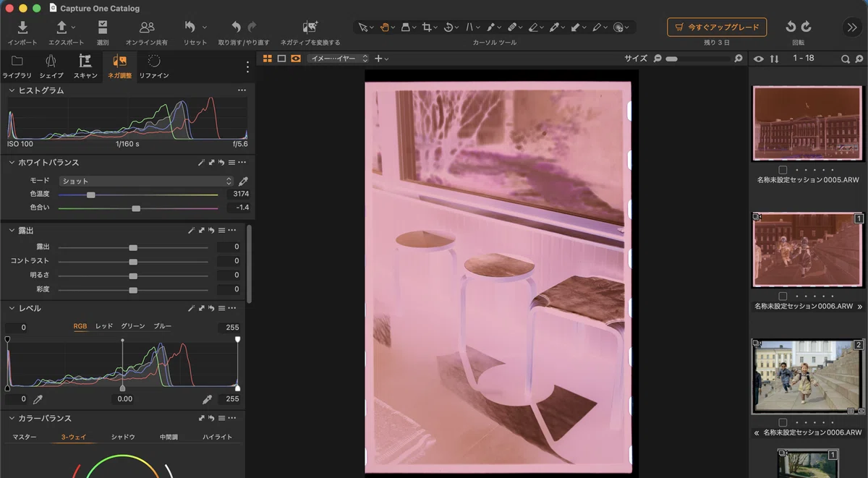Select the pan hand cursor tool
The height and width of the screenshot is (478, 868).
(384, 27)
